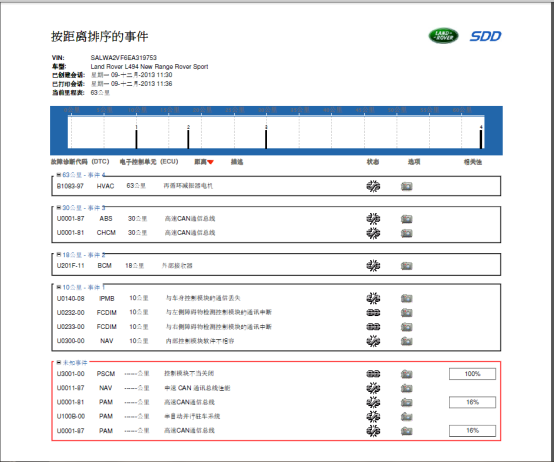554x462 pixels.
Task: Collapse the 30 km event 3 group
Action: [x=59, y=208]
